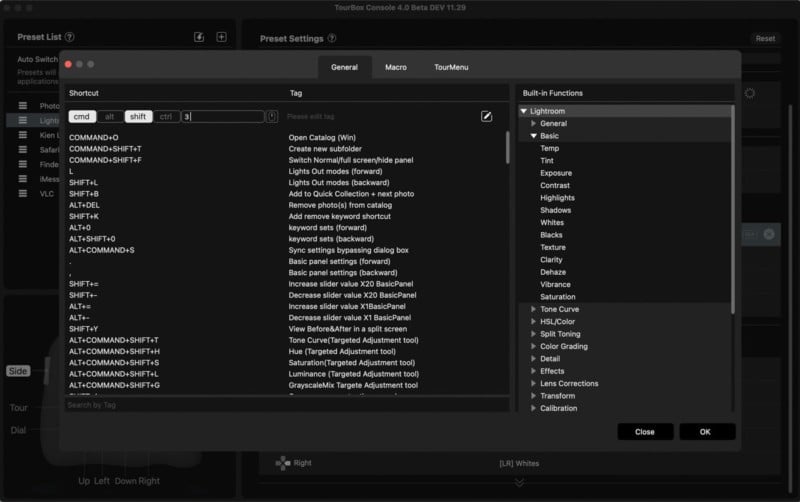Select the Clarity function

(x=551, y=260)
